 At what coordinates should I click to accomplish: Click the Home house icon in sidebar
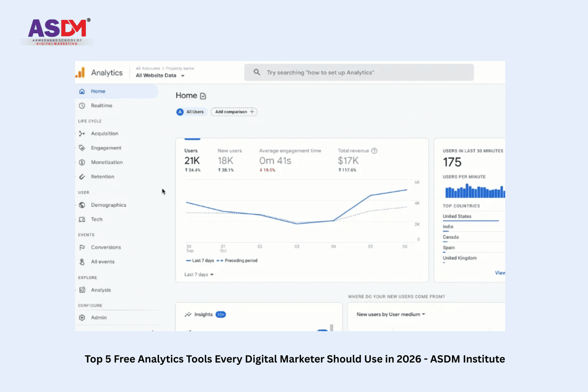(82, 91)
